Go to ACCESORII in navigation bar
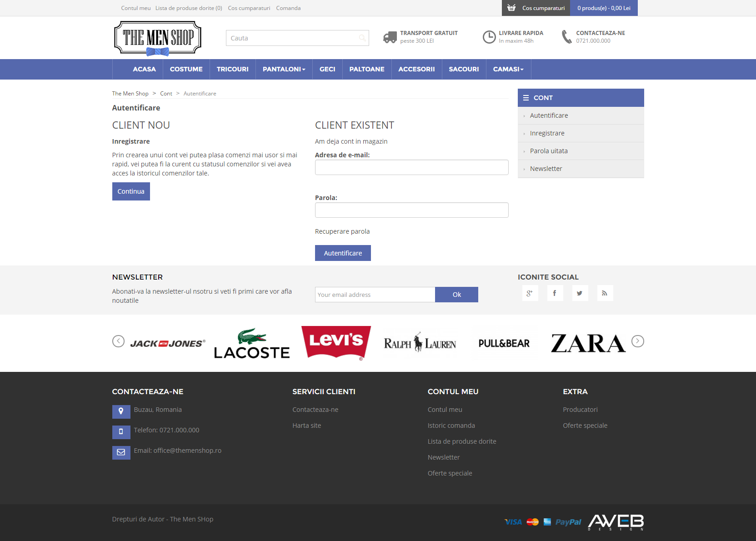Viewport: 756px width, 541px height. click(416, 69)
